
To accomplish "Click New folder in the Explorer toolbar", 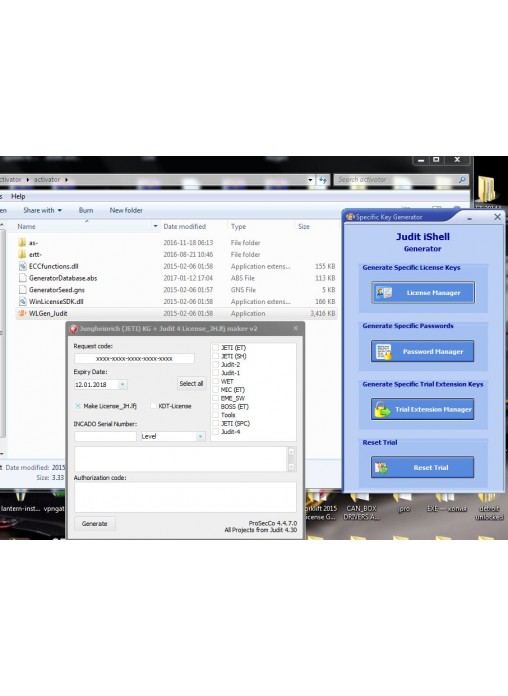I will (126, 210).
